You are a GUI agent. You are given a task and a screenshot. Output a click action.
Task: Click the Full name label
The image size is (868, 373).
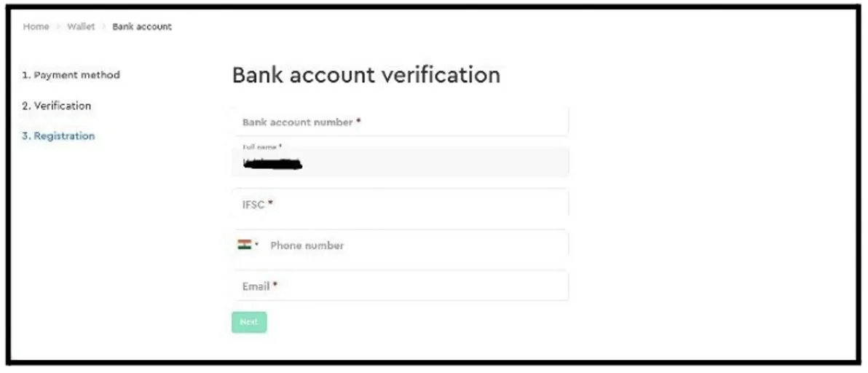click(261, 148)
